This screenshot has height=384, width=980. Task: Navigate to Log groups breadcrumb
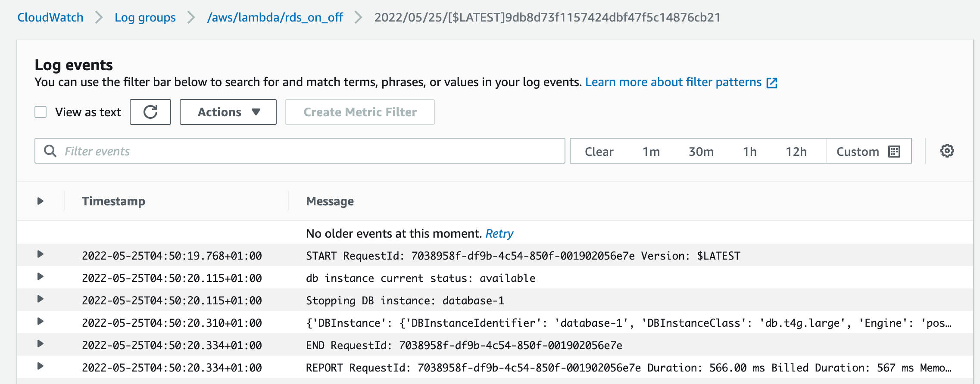[144, 17]
